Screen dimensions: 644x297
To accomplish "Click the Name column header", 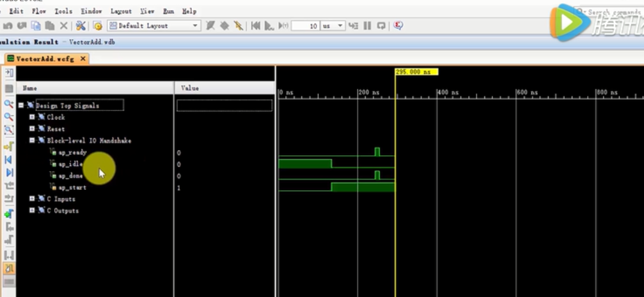I will click(x=95, y=88).
